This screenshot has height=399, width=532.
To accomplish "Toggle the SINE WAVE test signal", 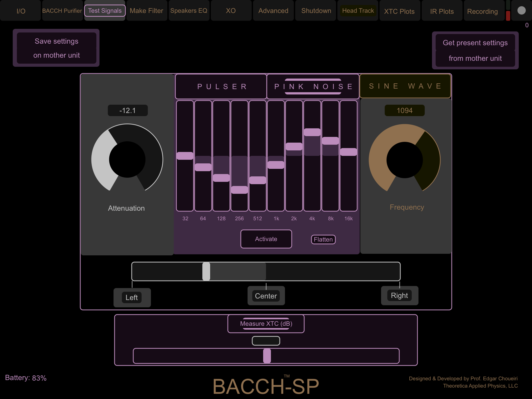I will pos(405,86).
